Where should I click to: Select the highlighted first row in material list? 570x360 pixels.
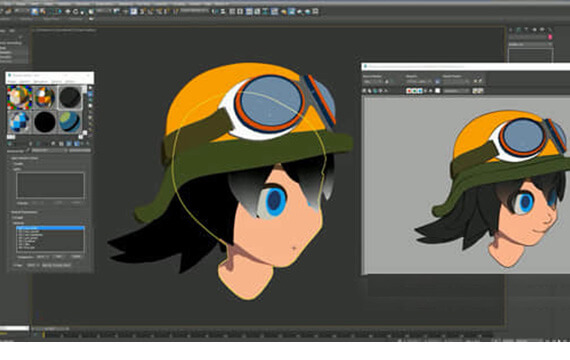(50, 228)
